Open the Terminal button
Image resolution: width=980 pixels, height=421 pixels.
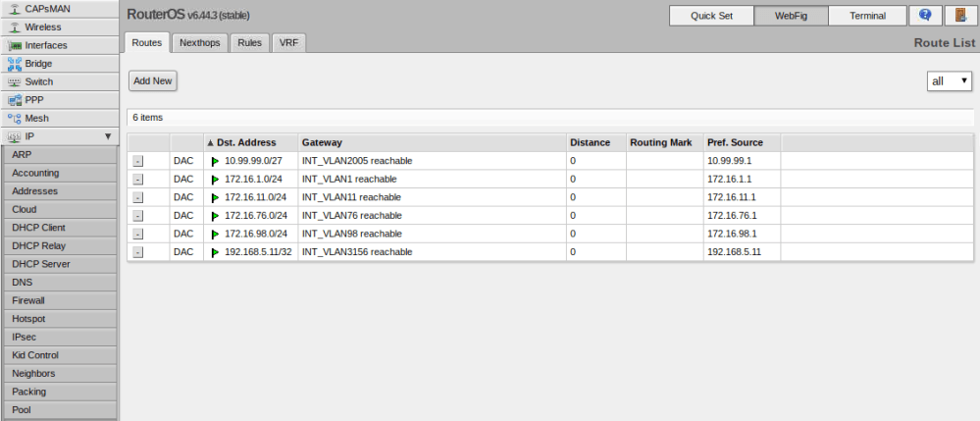867,16
